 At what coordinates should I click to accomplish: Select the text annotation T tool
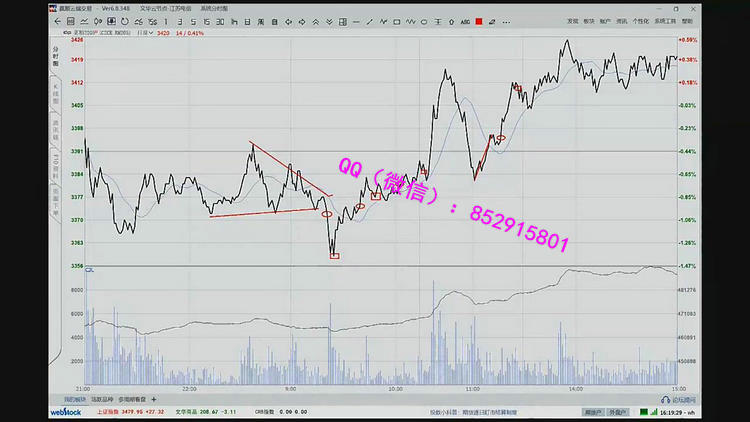point(439,21)
